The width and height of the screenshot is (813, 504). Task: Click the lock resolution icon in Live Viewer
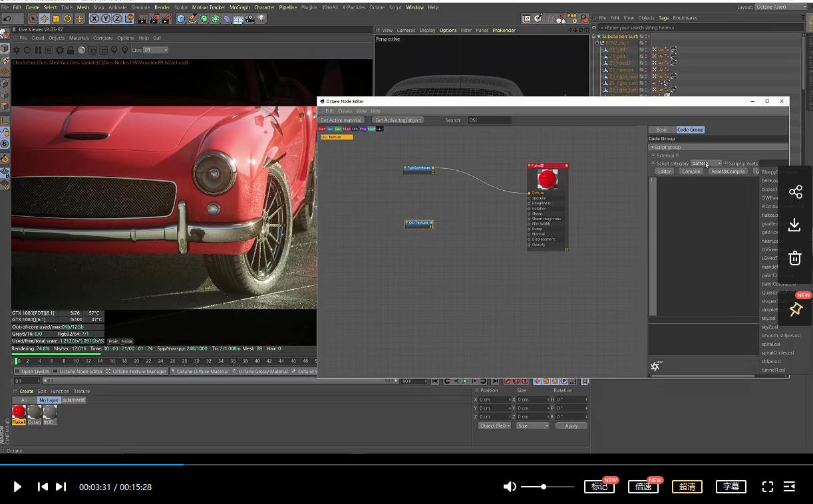tap(71, 50)
